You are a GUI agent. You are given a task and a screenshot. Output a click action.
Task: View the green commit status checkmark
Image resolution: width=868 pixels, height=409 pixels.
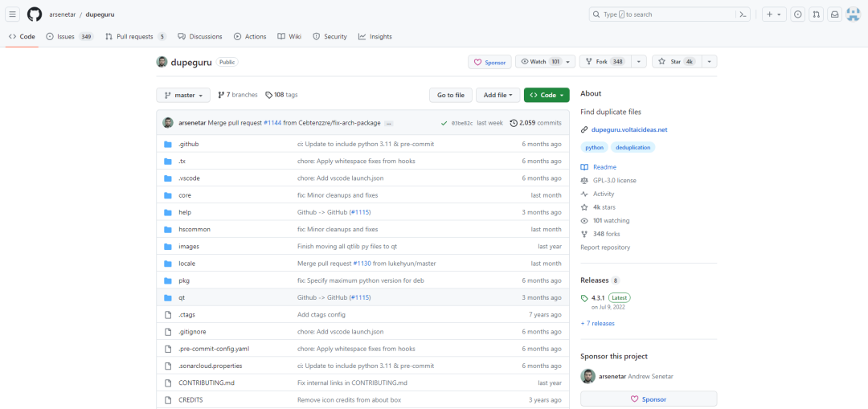[x=444, y=123]
